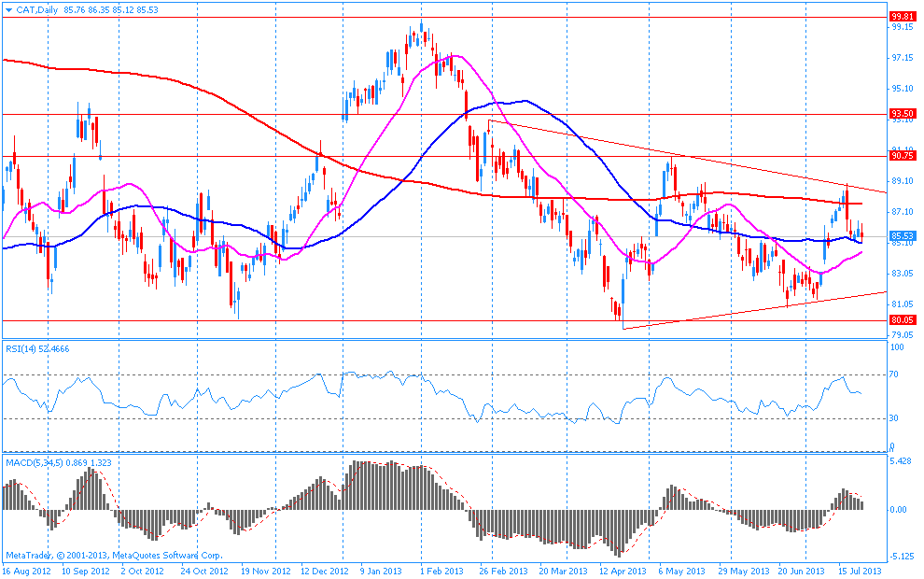Image resolution: width=924 pixels, height=579 pixels.
Task: Select the 95.10 price axis value
Action: [x=903, y=89]
